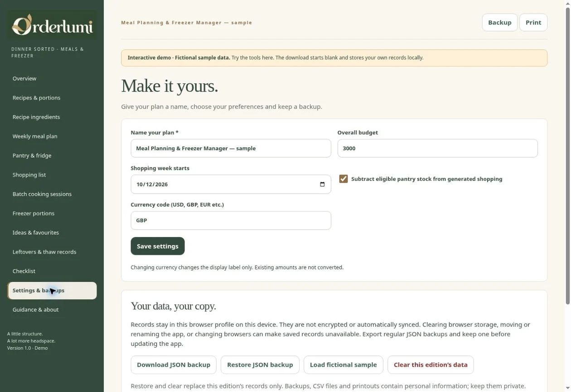
Task: Click the 'Changing currency changes the display label' note
Action: (x=237, y=268)
